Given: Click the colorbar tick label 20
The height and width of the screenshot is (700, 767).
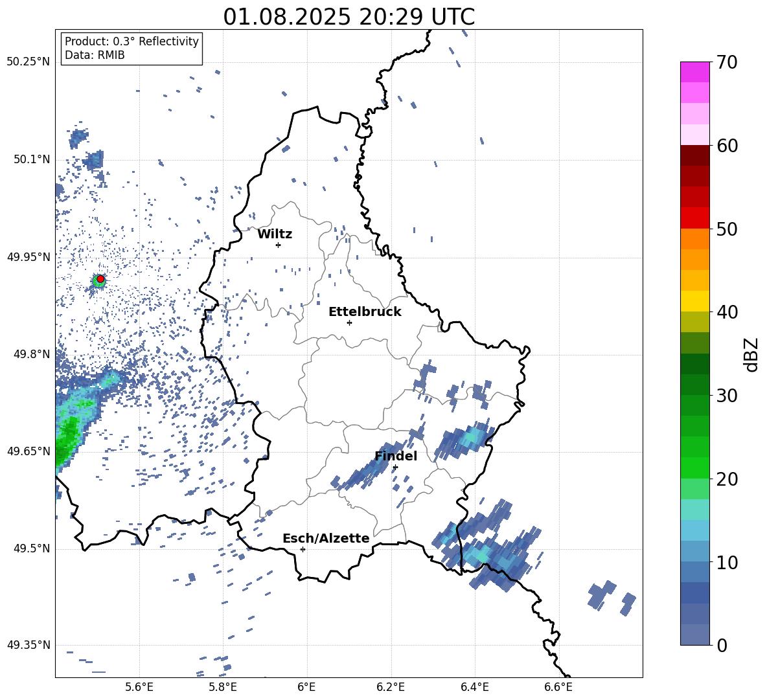Looking at the screenshot, I should coord(727,479).
